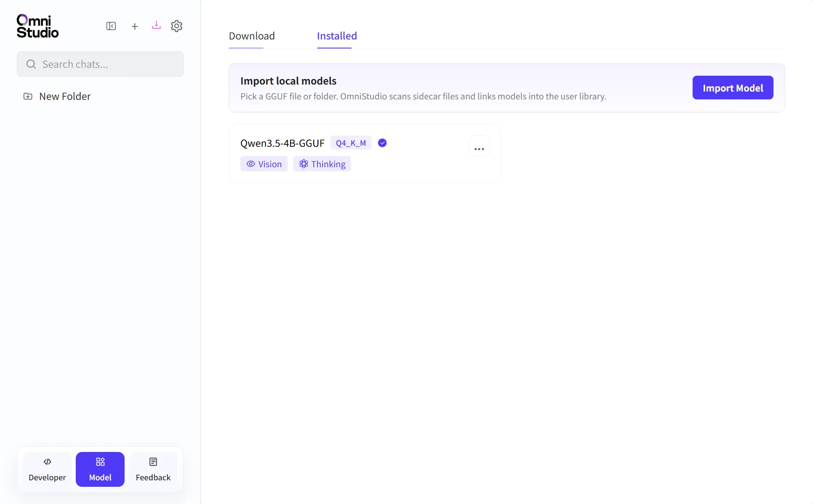Click the Import local models heading
The height and width of the screenshot is (504, 813).
click(288, 81)
